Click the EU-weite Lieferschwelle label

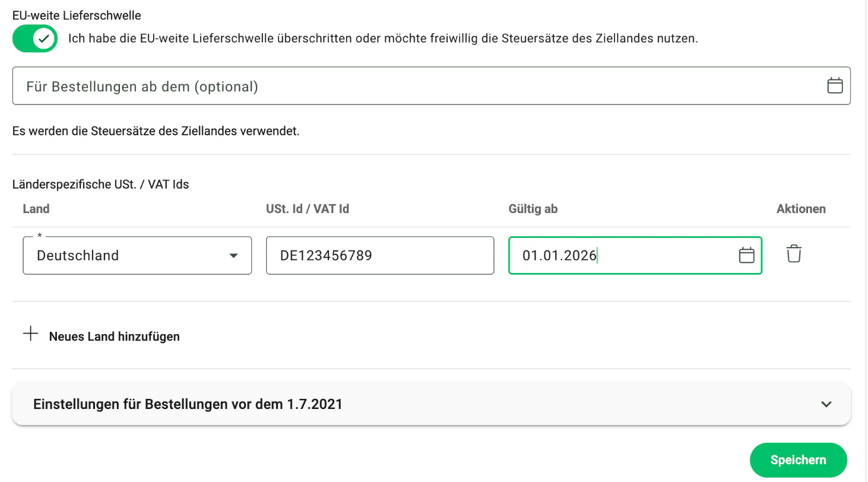[x=77, y=16]
